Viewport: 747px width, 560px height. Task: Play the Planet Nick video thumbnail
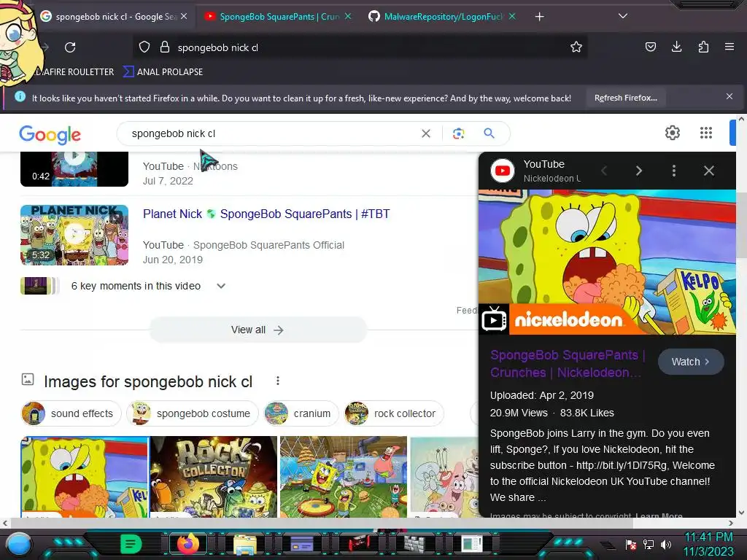[x=74, y=235]
